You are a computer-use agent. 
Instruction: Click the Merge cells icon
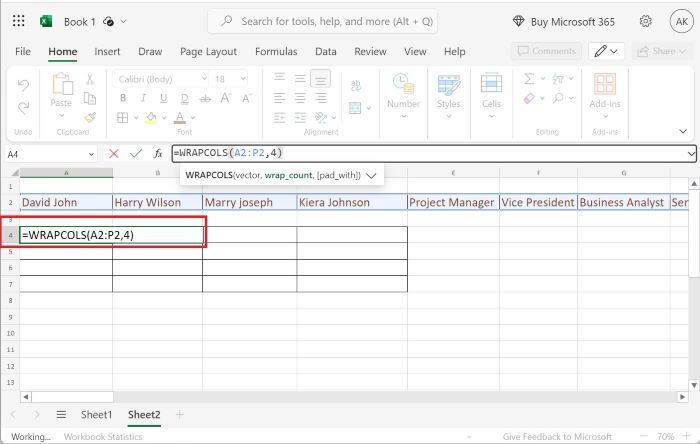point(355,108)
